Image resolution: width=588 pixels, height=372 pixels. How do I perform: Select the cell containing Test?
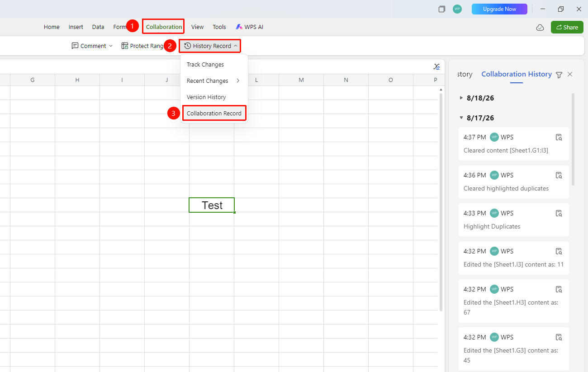point(212,205)
